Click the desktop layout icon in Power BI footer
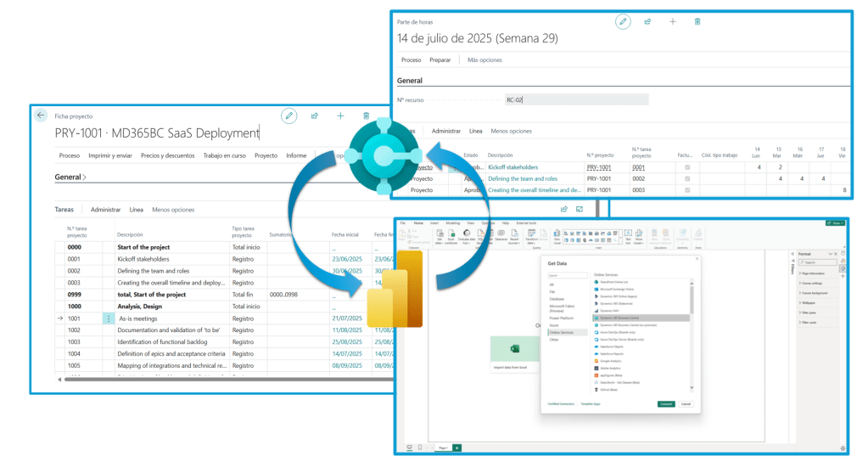 pyautogui.click(x=410, y=448)
